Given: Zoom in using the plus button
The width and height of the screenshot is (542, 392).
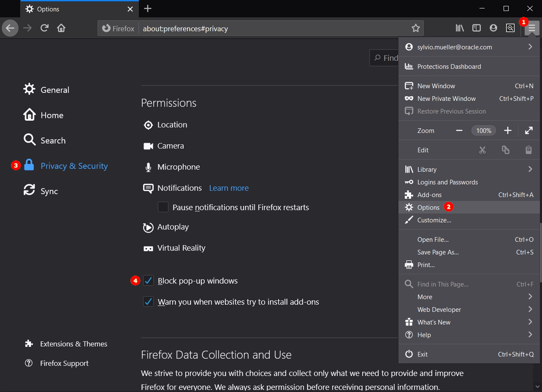Looking at the screenshot, I should pos(507,131).
